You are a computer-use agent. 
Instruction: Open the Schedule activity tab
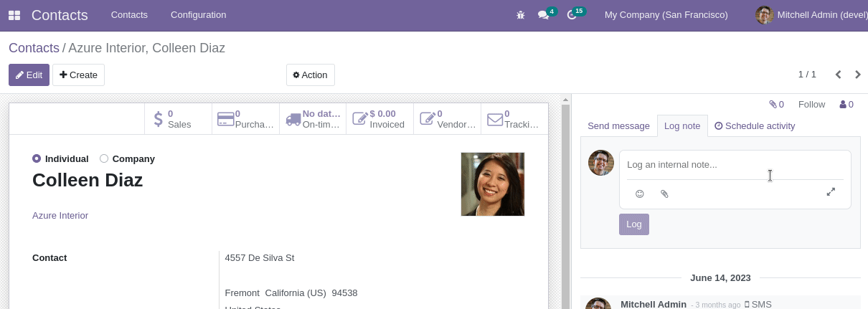point(755,125)
